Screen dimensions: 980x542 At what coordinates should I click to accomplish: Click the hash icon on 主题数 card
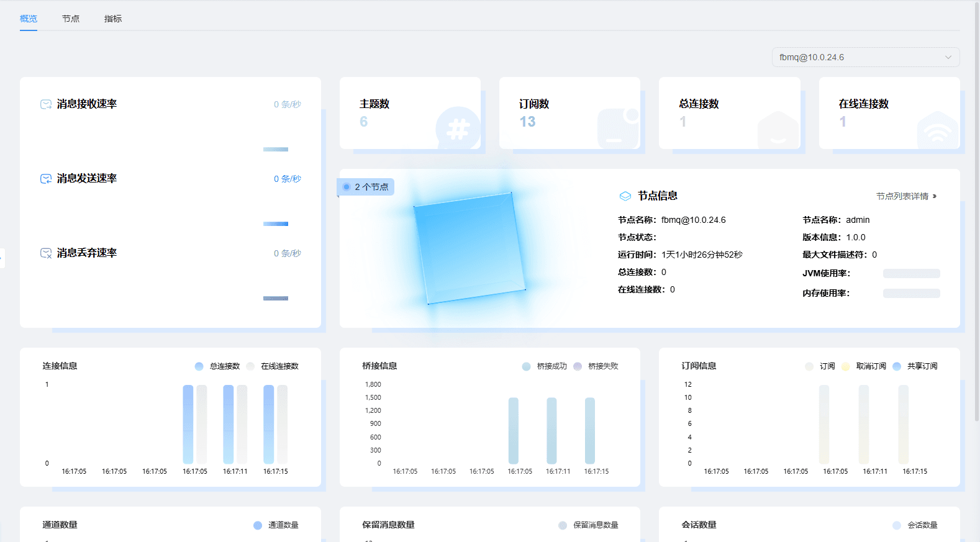[458, 129]
